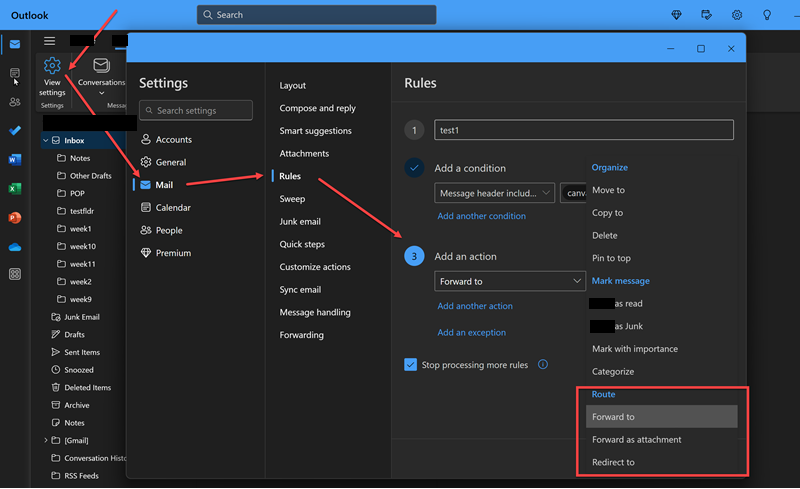Expand the [Gmail] folder
The width and height of the screenshot is (800, 489).
tap(45, 440)
